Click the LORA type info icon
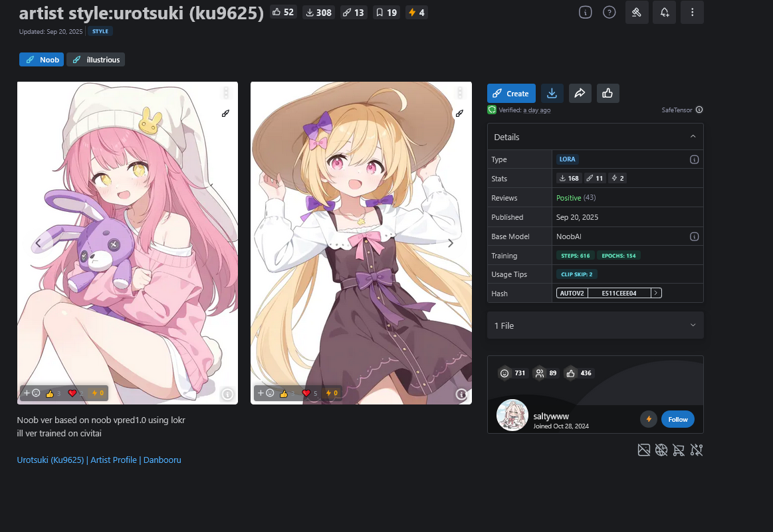Screen dimensions: 773x532 [x=694, y=159]
